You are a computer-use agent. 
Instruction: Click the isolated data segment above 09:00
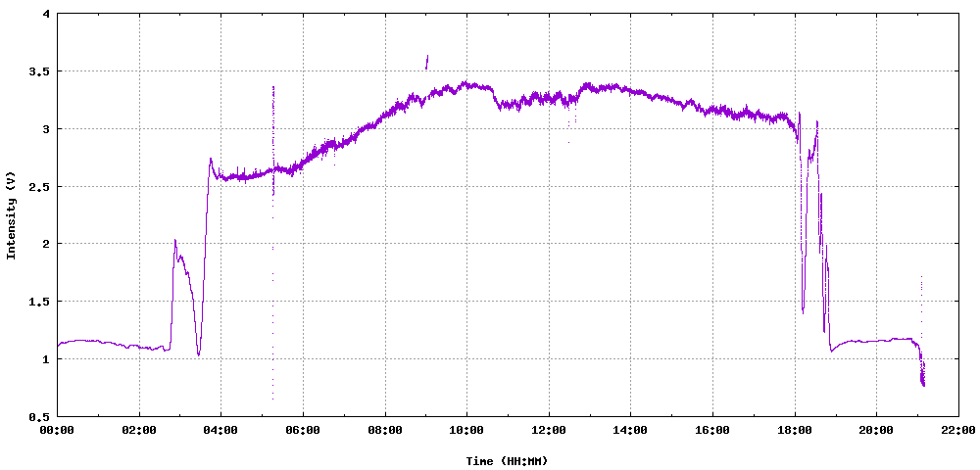pyautogui.click(x=426, y=62)
